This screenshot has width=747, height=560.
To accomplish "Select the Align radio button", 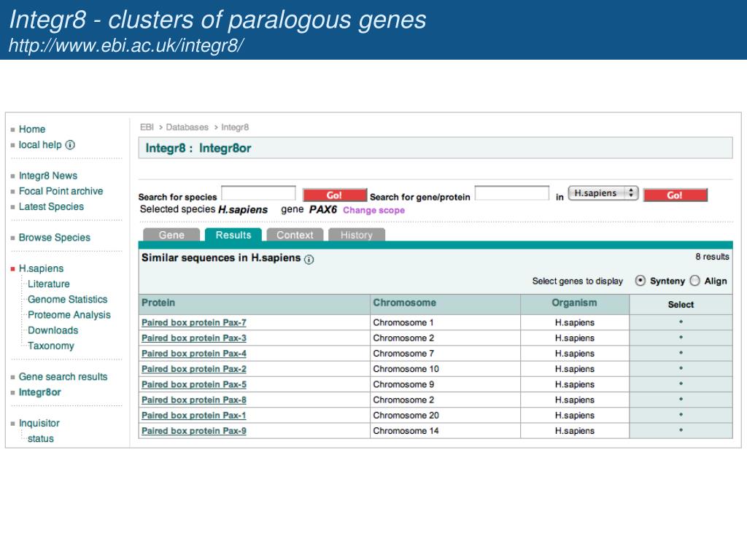I will (x=695, y=281).
